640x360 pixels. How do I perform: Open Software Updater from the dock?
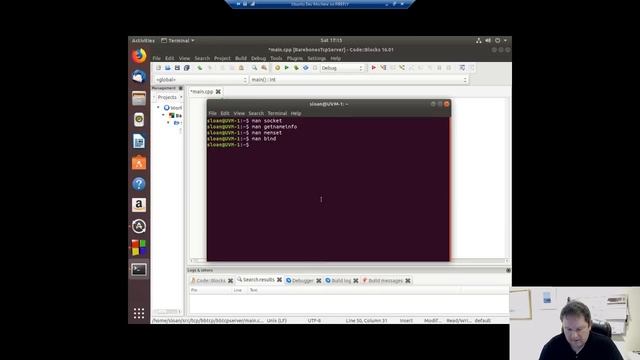click(139, 226)
